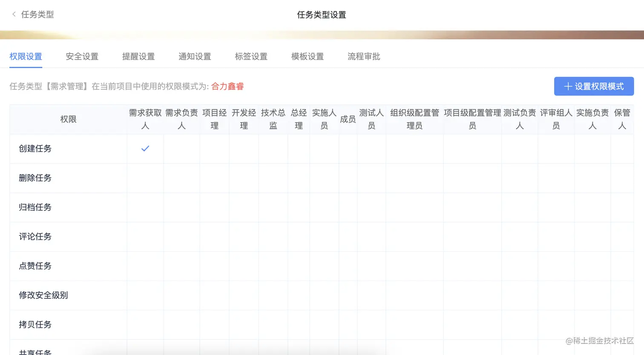The width and height of the screenshot is (644, 355).
Task: Switch to the 权限设置 tab
Action: 26,57
